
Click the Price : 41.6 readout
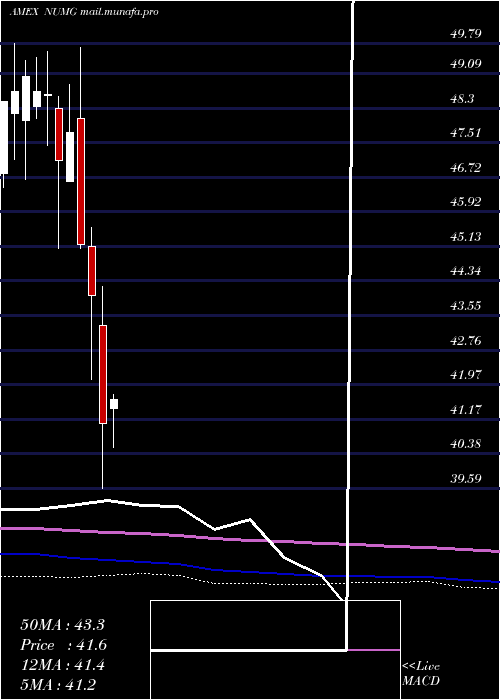pos(64,645)
